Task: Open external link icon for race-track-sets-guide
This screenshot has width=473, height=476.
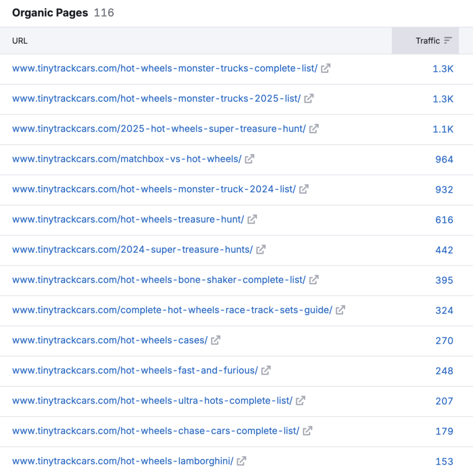Action: [341, 310]
